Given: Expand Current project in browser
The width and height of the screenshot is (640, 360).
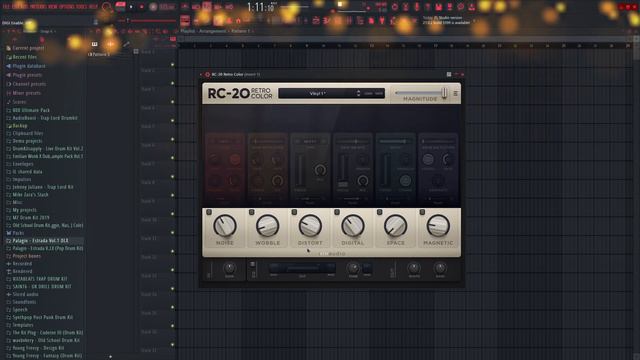Looking at the screenshot, I should 25,48.
